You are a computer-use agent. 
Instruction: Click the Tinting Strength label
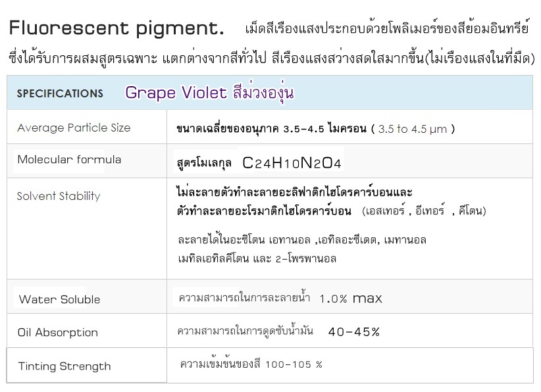64,366
